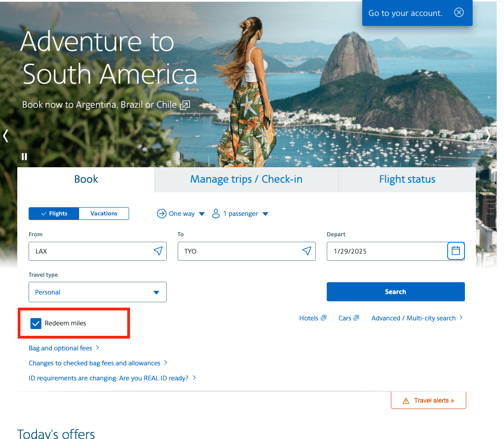The image size is (504, 439).
Task: Click the Cars external link icon
Action: coord(356,318)
